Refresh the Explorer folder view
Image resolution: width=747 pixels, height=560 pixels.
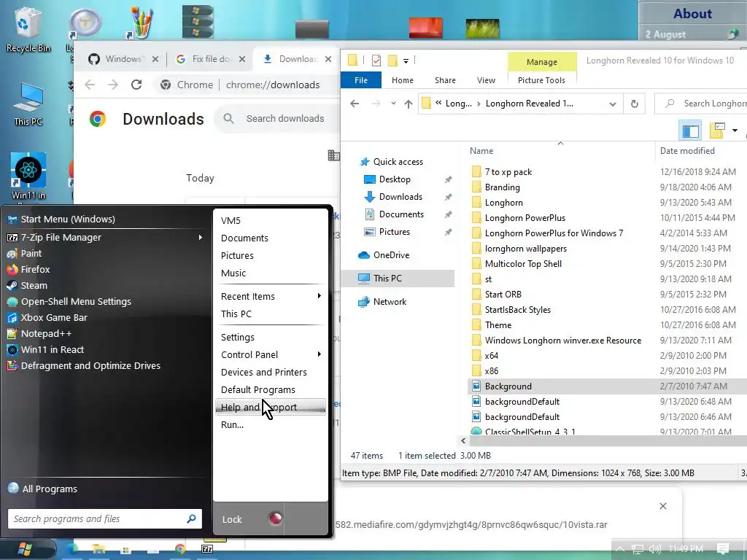[635, 104]
